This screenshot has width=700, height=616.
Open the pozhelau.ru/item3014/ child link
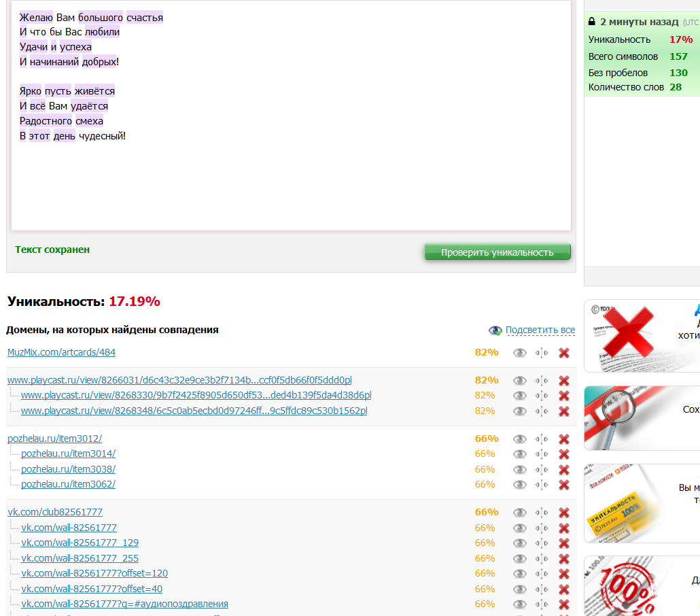coord(68,454)
